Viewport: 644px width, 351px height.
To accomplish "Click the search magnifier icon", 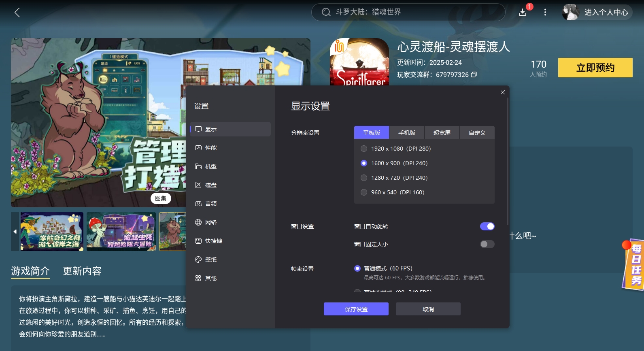I will (326, 12).
